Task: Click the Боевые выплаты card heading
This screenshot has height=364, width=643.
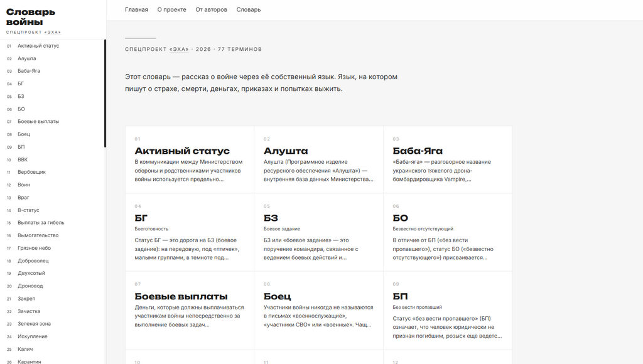Action: [x=181, y=296]
